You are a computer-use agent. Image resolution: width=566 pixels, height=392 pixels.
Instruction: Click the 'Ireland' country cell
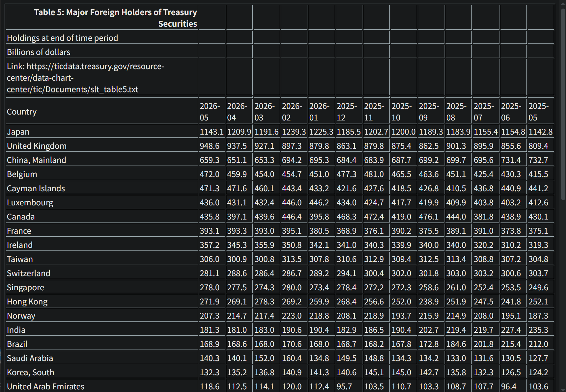[x=102, y=245]
